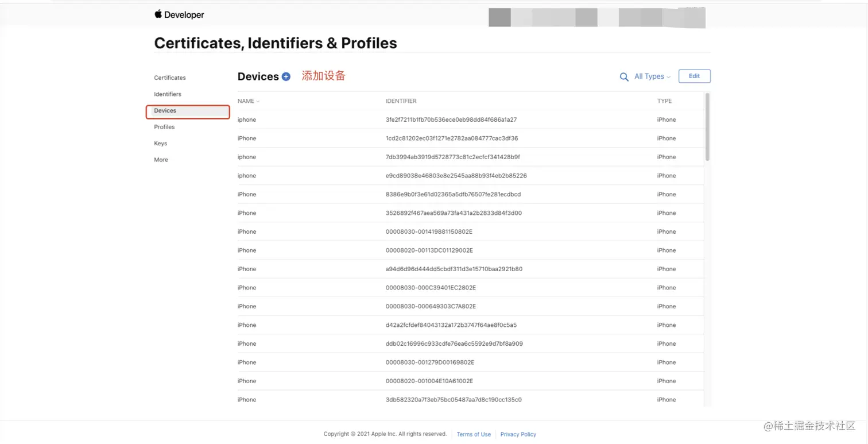This screenshot has width=868, height=444.
Task: Click the Apple Developer logo
Action: (179, 15)
